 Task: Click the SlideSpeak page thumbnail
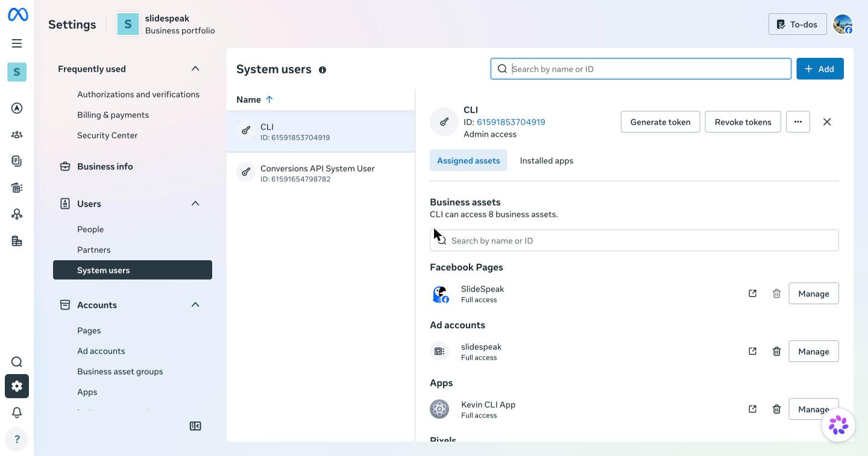coord(440,294)
